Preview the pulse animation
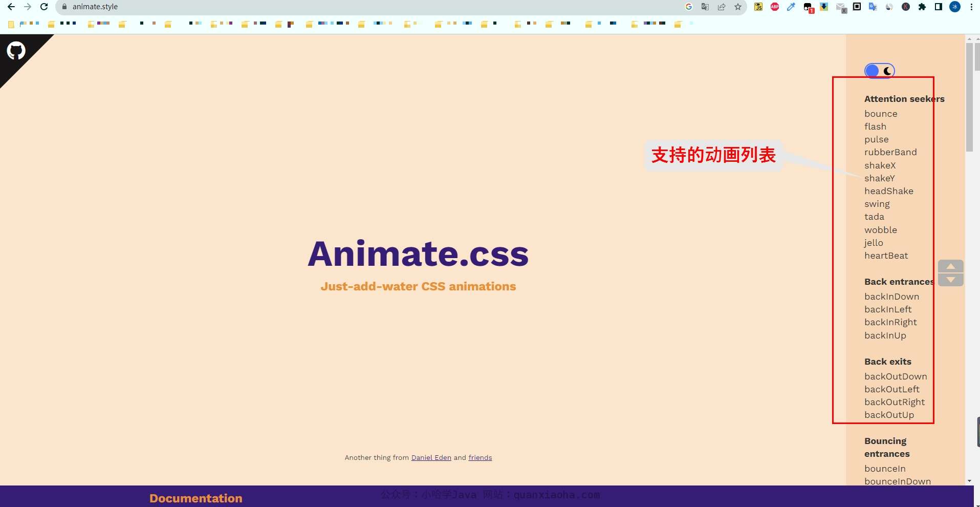Screen dimensions: 980x507 click(x=877, y=139)
